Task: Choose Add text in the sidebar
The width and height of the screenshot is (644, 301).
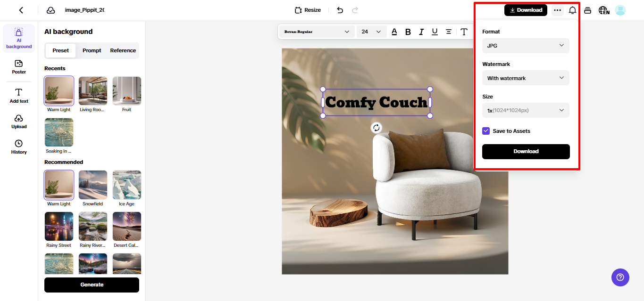Action: point(19,96)
